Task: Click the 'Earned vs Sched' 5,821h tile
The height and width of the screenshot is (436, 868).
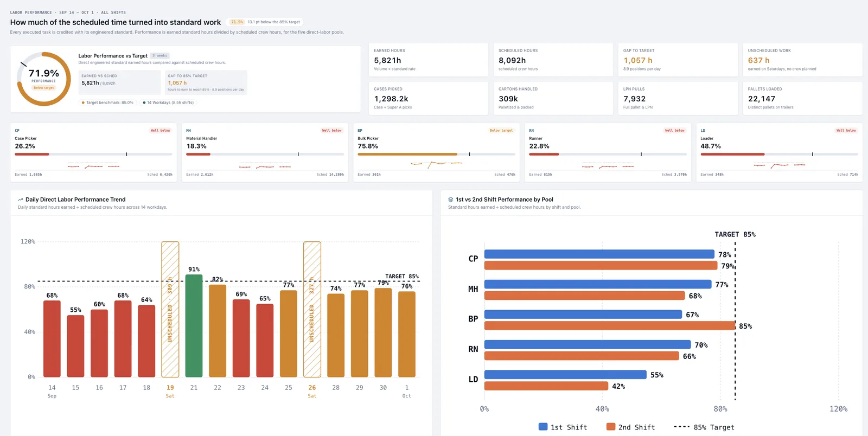Action: [120, 82]
